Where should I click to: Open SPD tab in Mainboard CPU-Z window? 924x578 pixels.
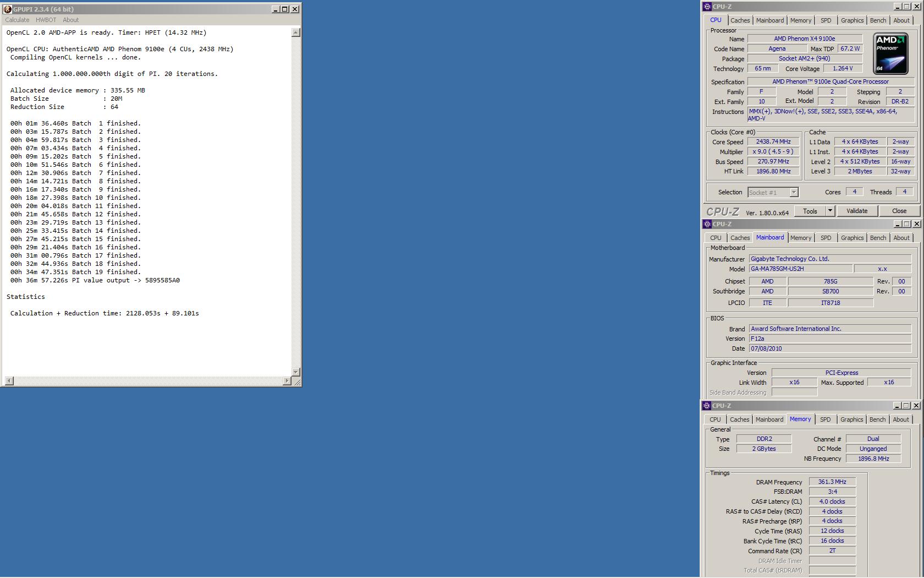(826, 238)
